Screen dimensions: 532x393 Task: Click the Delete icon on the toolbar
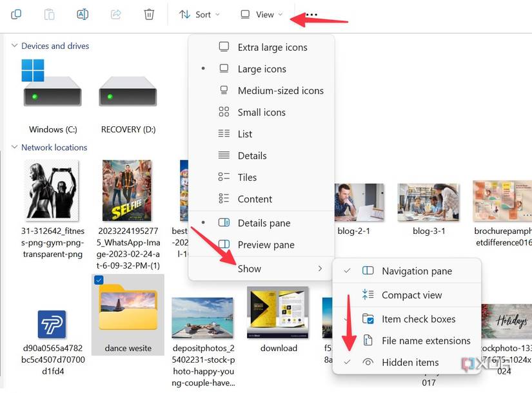point(149,14)
